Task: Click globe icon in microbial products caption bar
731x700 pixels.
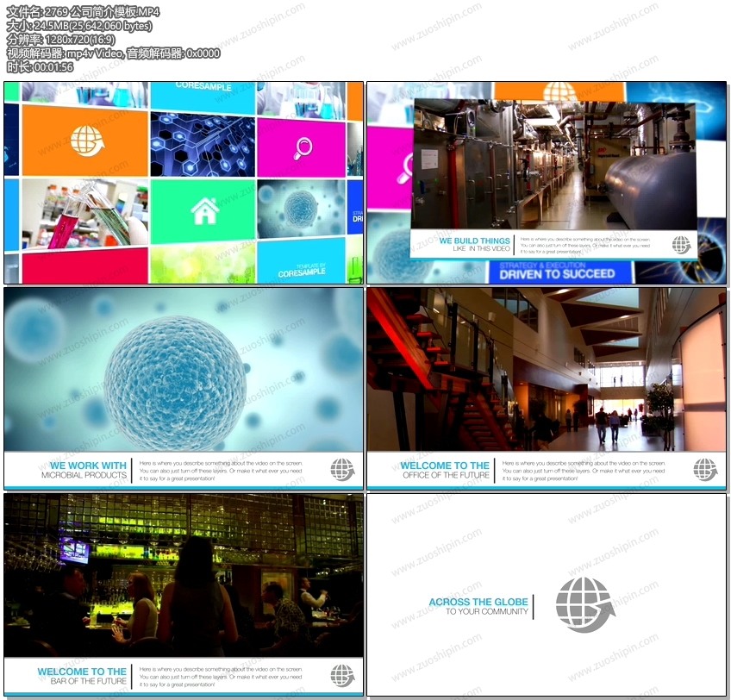Action: [x=342, y=470]
